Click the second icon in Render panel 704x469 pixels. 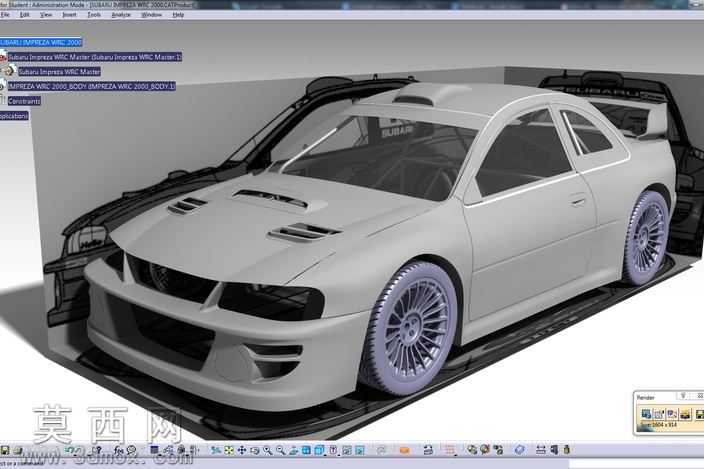[x=659, y=414]
